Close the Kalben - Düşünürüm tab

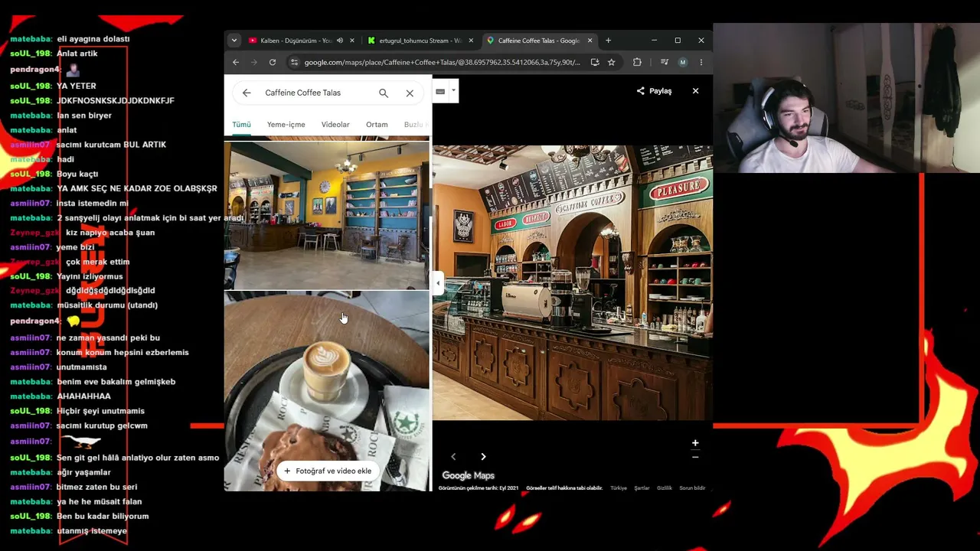[x=352, y=41]
